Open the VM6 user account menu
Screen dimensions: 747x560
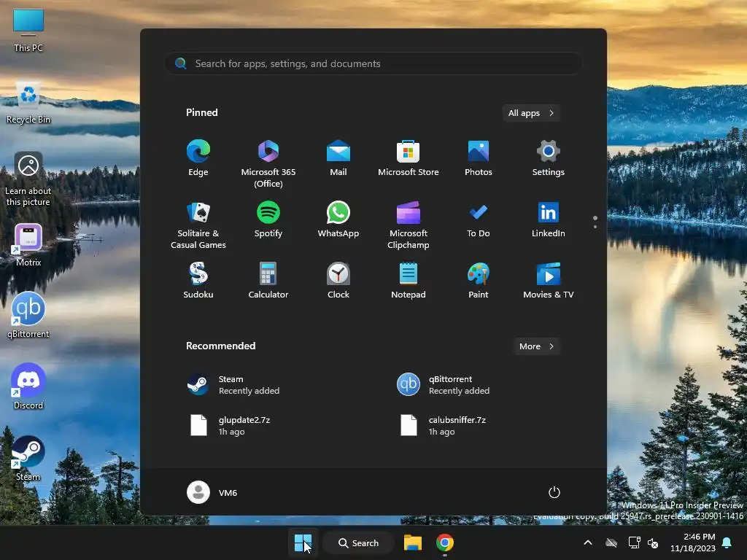click(x=212, y=492)
